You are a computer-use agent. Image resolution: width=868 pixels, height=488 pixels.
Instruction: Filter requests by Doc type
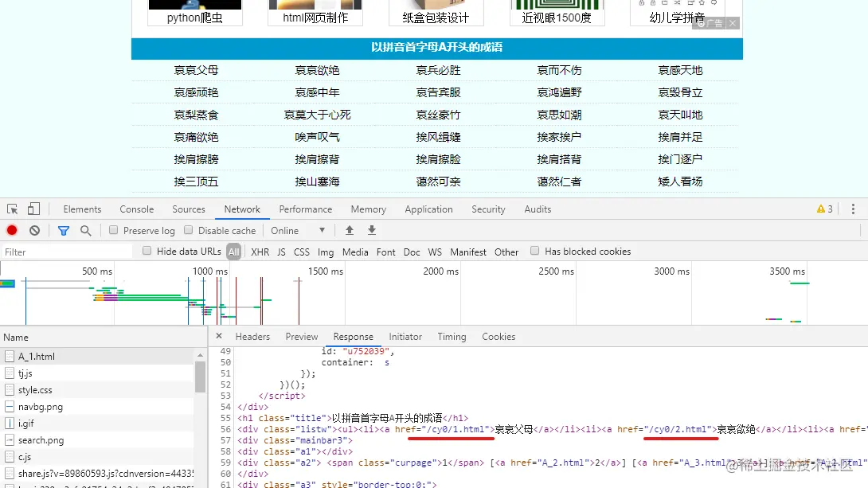click(411, 252)
